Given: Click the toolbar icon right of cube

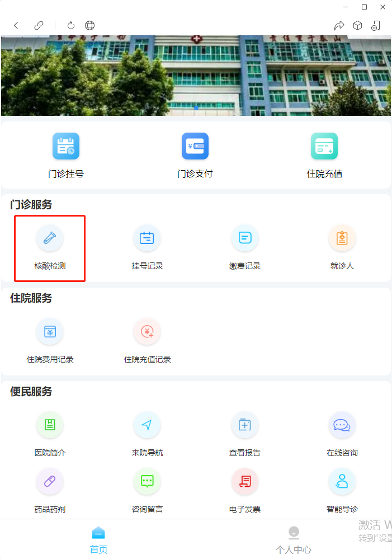Looking at the screenshot, I should coord(376,25).
